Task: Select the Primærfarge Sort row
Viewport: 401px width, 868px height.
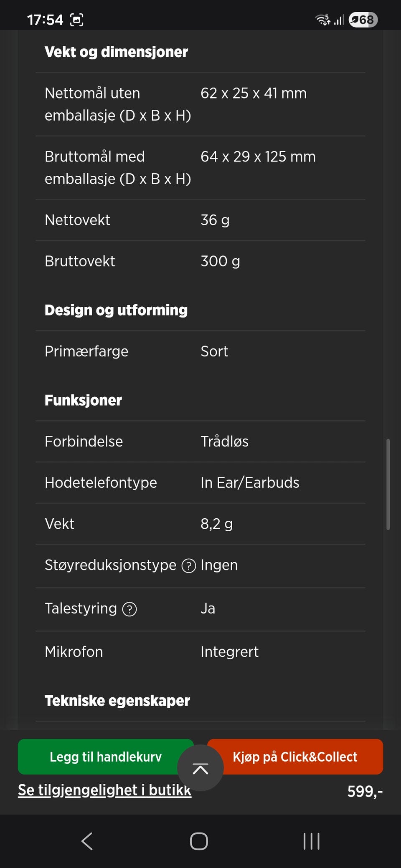Action: [200, 351]
